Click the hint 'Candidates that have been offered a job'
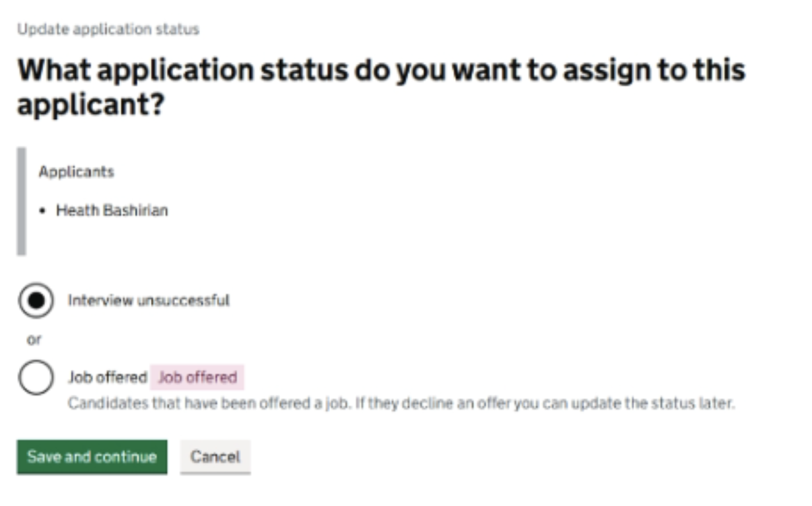This screenshot has width=812, height=506. (206, 405)
